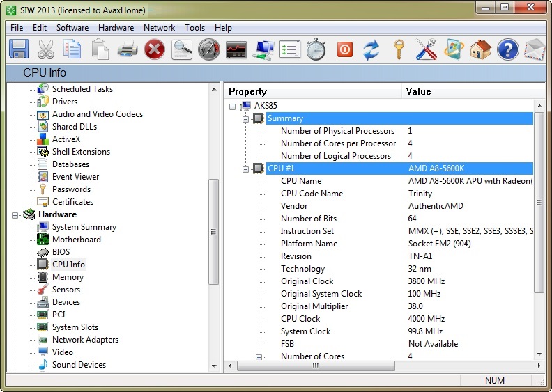Click the blue question mark Help icon
552x392 pixels.
(507, 49)
